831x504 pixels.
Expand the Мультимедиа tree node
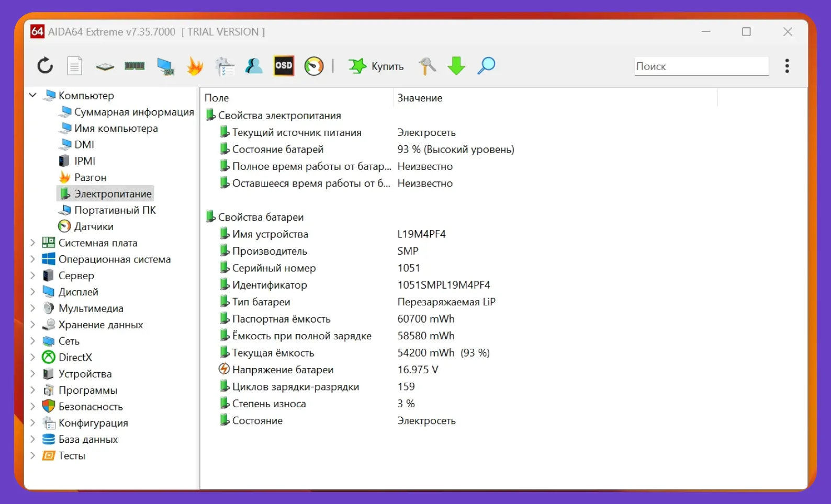[32, 308]
